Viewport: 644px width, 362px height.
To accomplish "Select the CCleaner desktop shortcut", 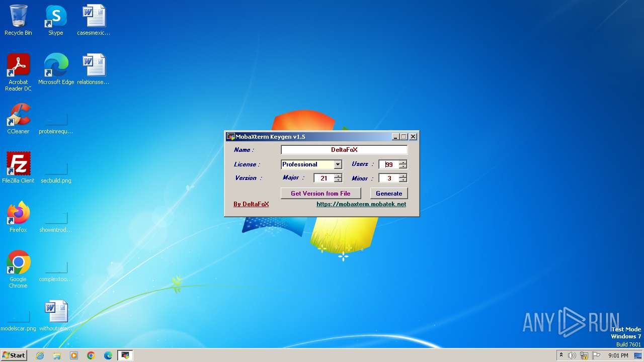I will [x=18, y=119].
